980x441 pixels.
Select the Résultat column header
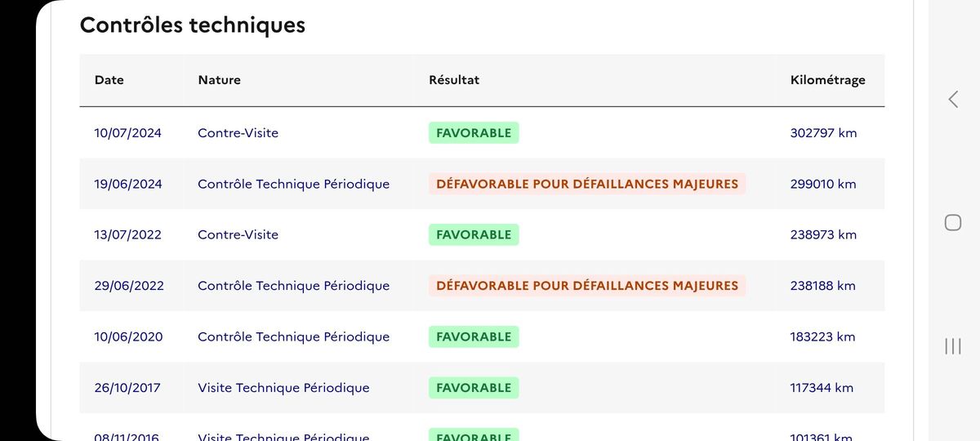(x=454, y=80)
